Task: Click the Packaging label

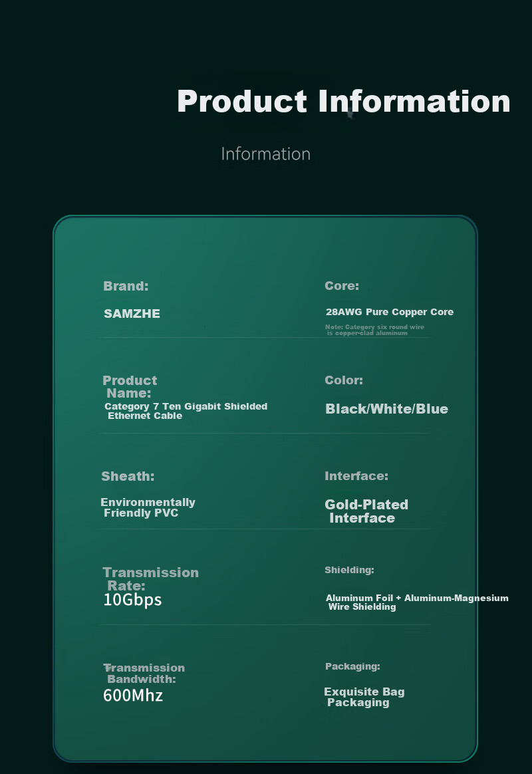Action: point(352,666)
